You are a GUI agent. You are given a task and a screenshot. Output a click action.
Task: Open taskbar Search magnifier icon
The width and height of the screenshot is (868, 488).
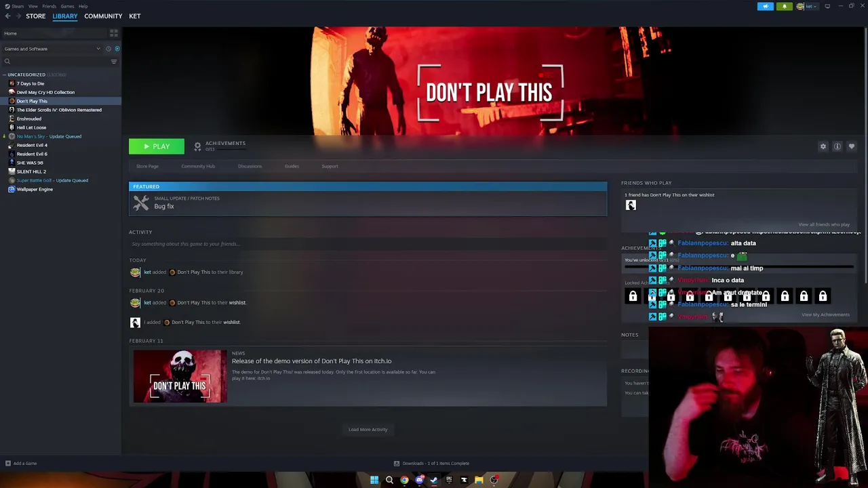click(x=389, y=480)
